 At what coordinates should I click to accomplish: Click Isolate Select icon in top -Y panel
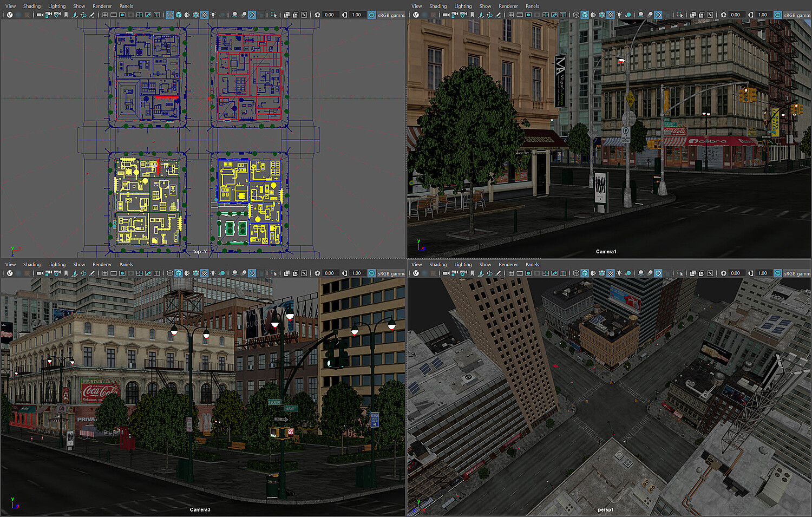(x=274, y=15)
